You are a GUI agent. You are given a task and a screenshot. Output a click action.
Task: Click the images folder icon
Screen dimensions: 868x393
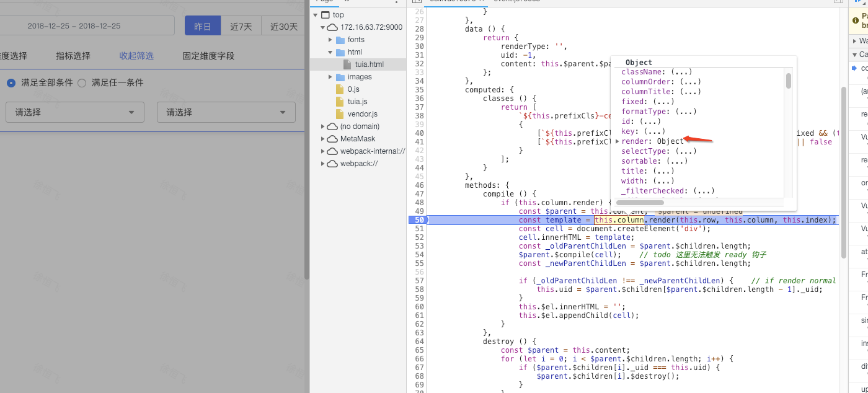coord(340,77)
